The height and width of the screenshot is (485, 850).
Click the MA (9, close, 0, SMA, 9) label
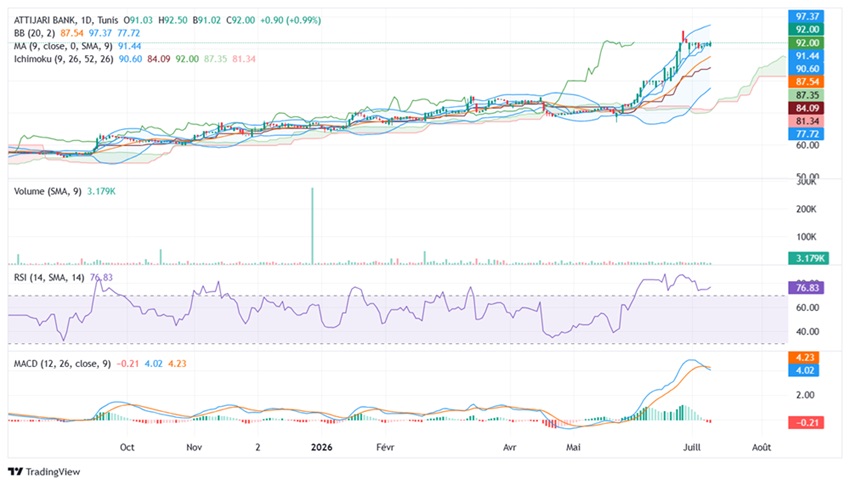tap(63, 46)
